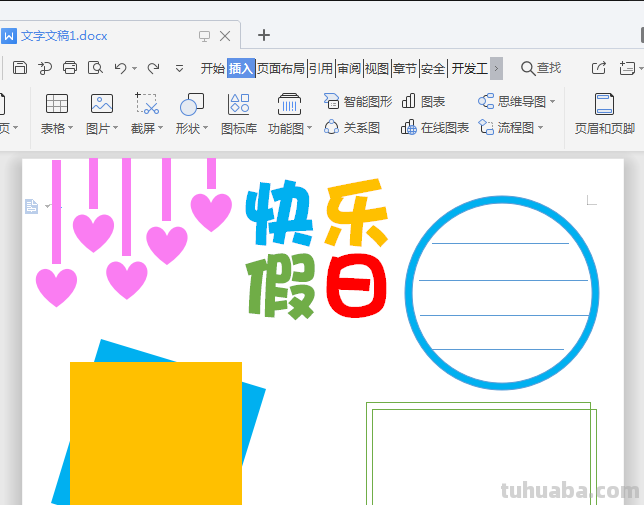The image size is (644, 505).
Task: Open the quick access customize dropdown
Action: point(179,69)
